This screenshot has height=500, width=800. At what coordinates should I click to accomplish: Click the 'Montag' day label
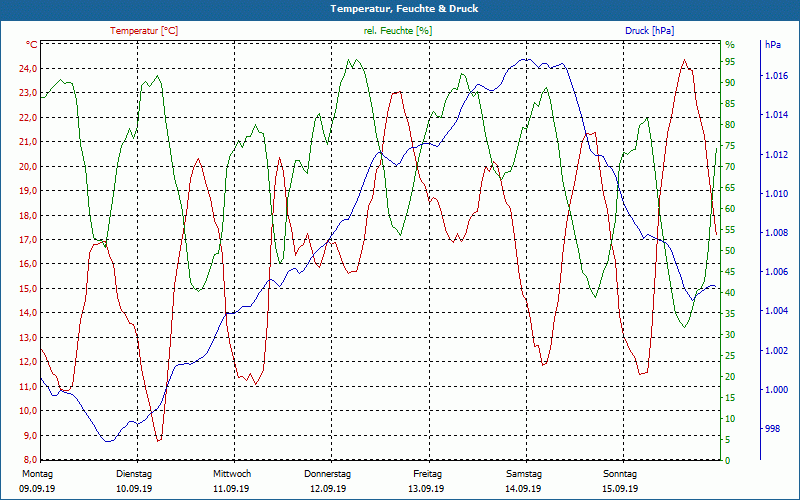click(37, 474)
